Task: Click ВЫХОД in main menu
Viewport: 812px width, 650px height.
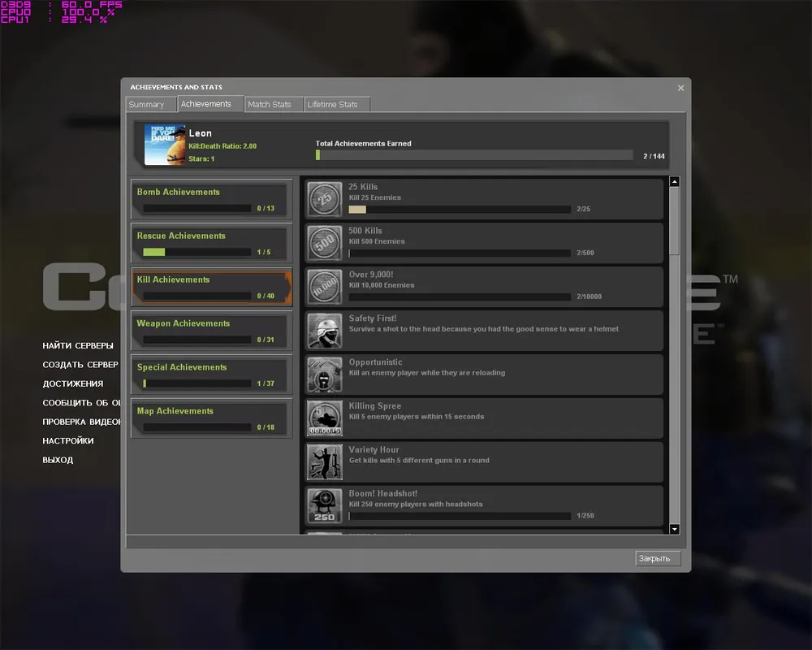Action: [58, 460]
